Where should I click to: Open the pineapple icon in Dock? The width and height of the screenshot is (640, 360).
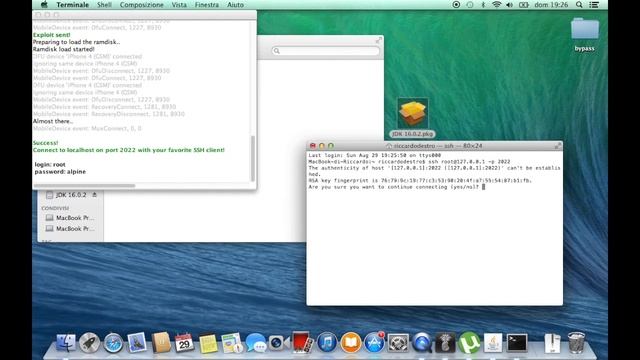(445, 342)
